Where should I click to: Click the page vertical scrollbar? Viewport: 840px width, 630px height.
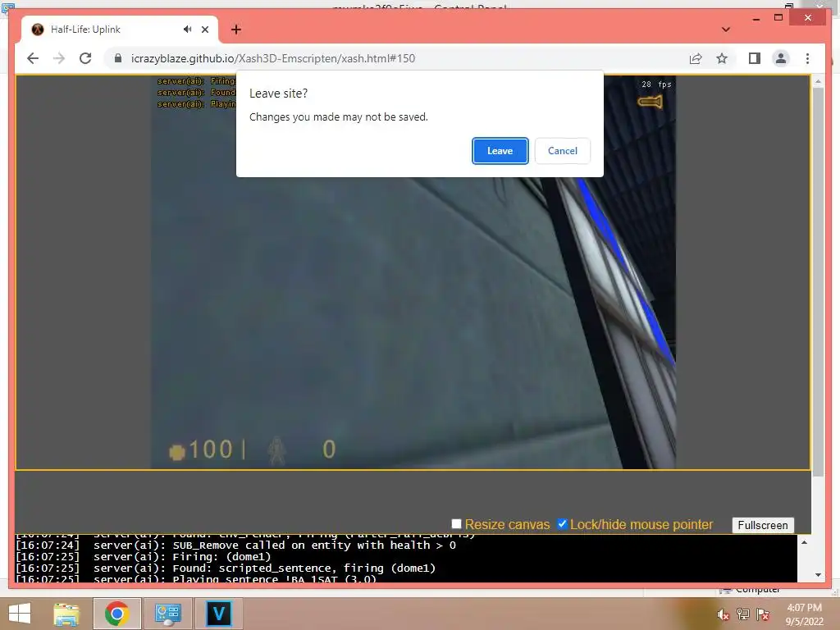click(x=818, y=281)
